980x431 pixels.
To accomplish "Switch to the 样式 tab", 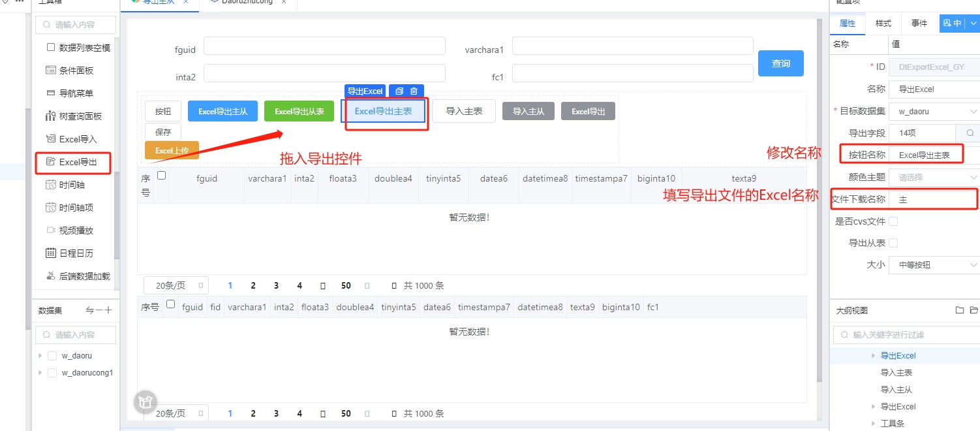I will (883, 24).
